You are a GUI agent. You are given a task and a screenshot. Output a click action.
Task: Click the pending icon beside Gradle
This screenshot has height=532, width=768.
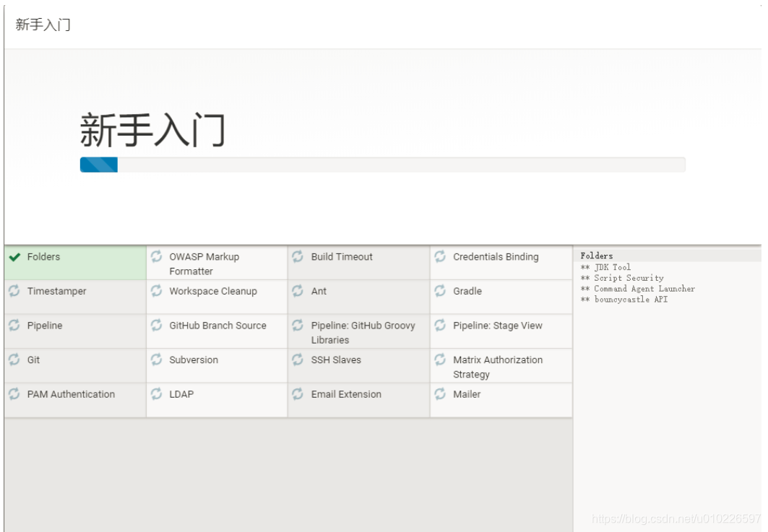pos(440,291)
